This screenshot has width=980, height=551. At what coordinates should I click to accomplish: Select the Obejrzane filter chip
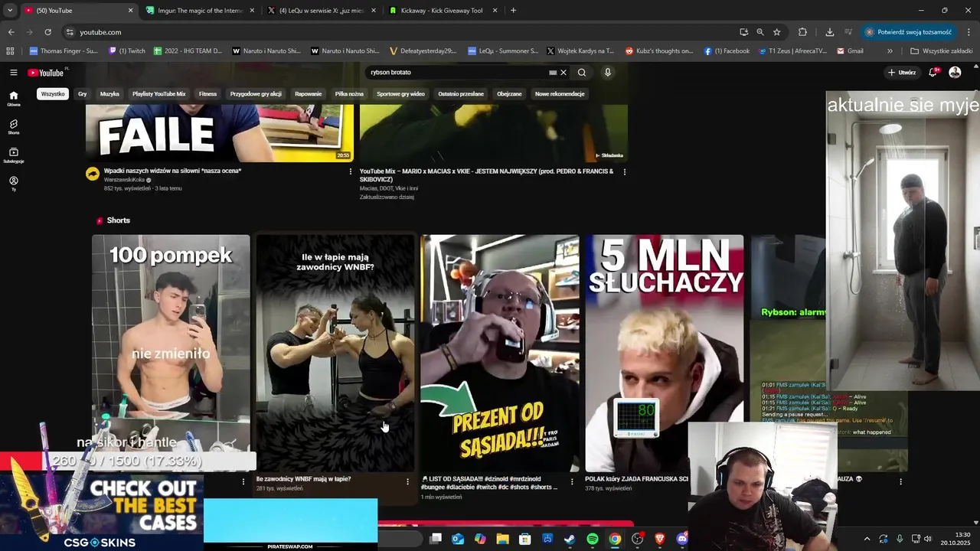pyautogui.click(x=509, y=94)
